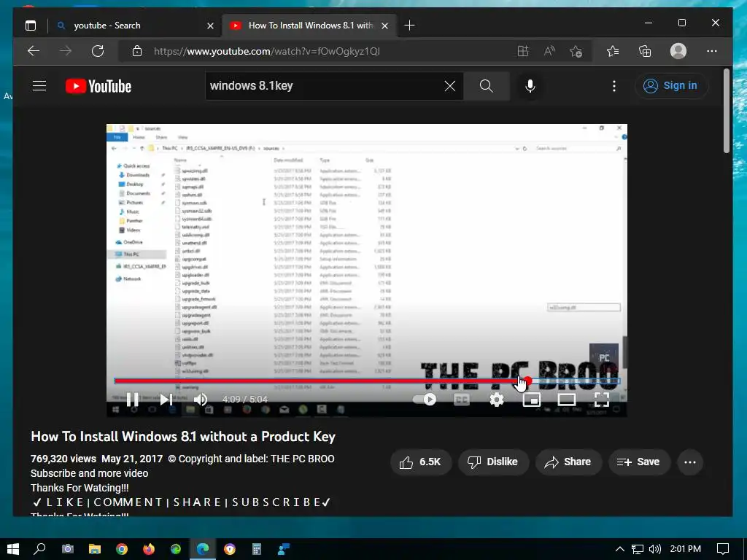Open the YouTube guide hamburger menu

39,86
